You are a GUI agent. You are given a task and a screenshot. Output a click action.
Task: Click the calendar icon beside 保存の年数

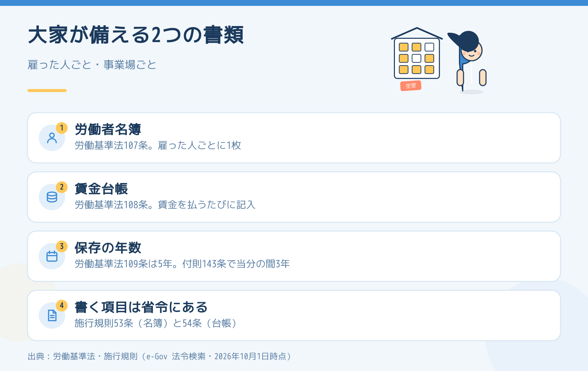tap(52, 256)
